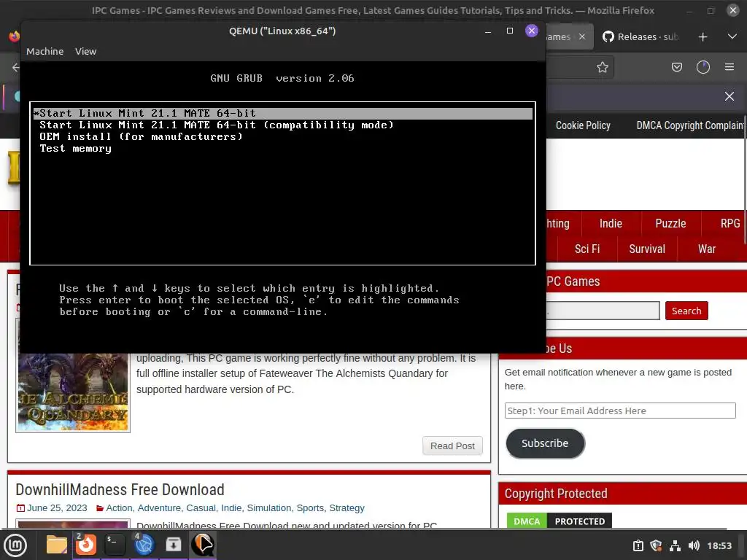Screen dimensions: 747x560
Task: Dismiss the Firefox notification bar
Action: coord(729,96)
